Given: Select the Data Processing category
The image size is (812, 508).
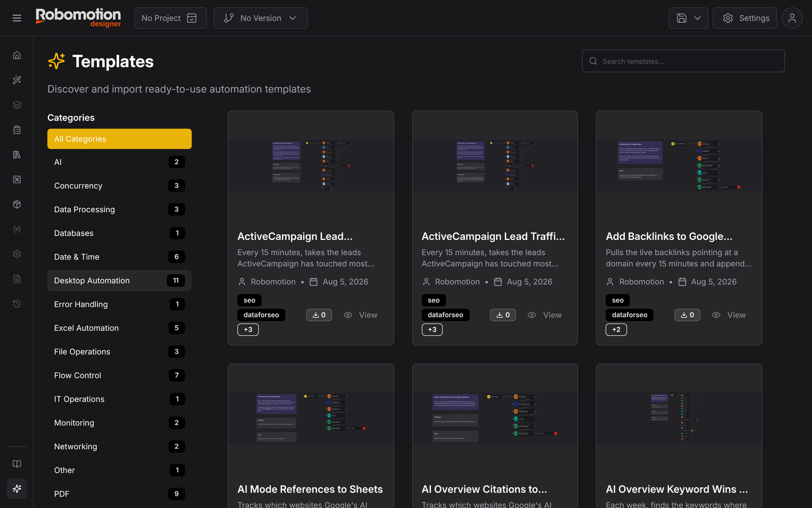Looking at the screenshot, I should click(x=120, y=209).
